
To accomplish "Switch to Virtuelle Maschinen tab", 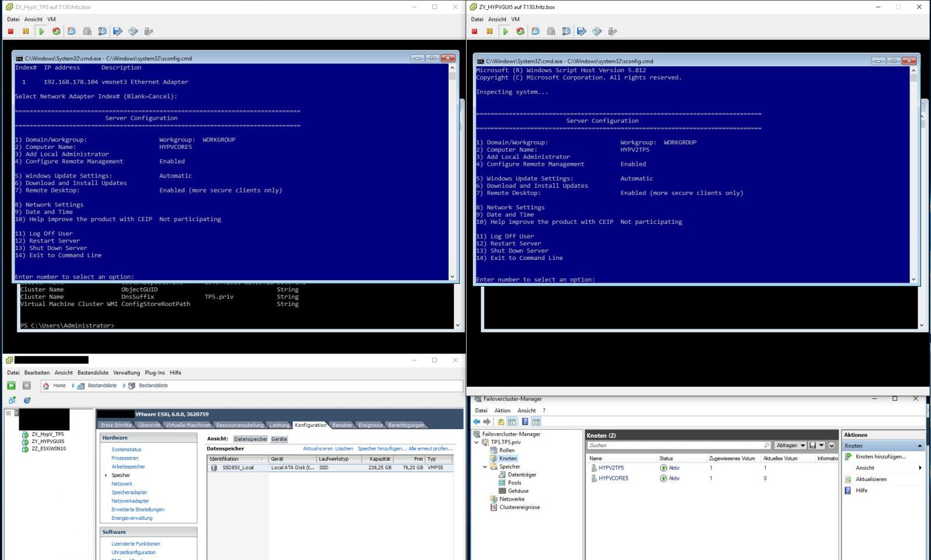I will pos(188,425).
